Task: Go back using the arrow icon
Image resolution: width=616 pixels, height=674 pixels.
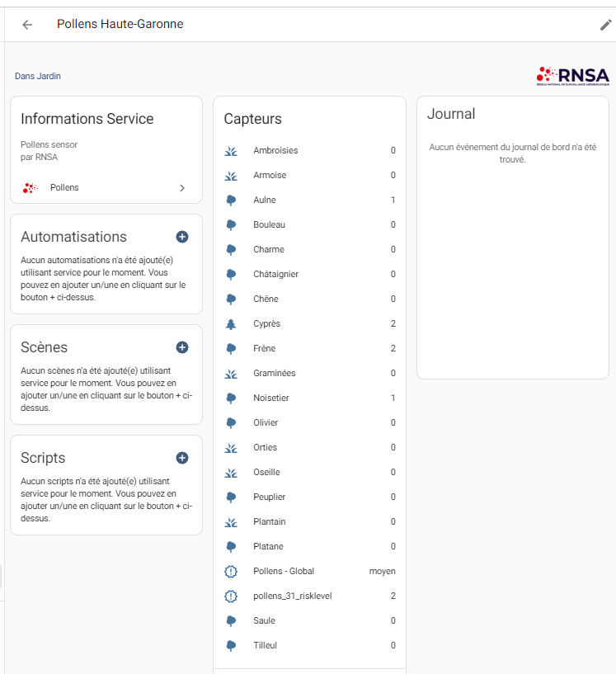Action: (x=27, y=25)
